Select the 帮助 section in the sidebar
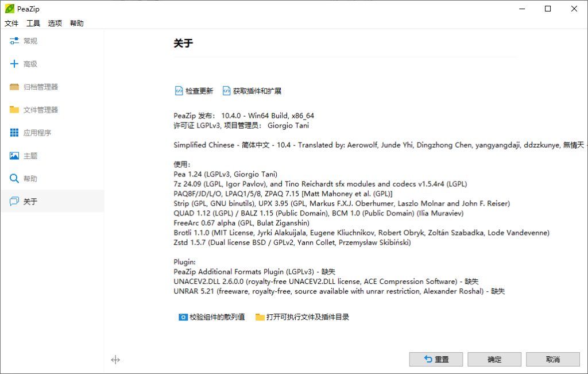 click(52, 179)
